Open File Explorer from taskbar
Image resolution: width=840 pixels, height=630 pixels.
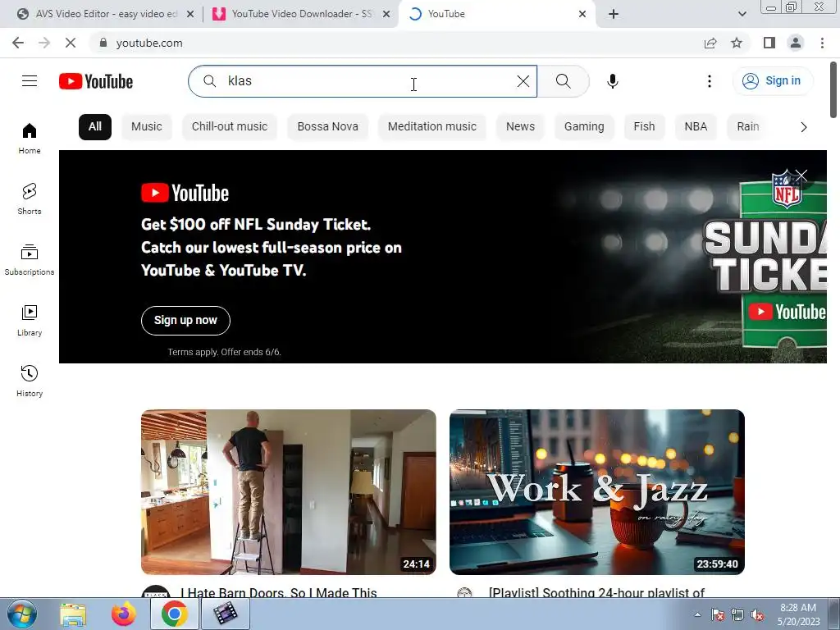point(73,614)
